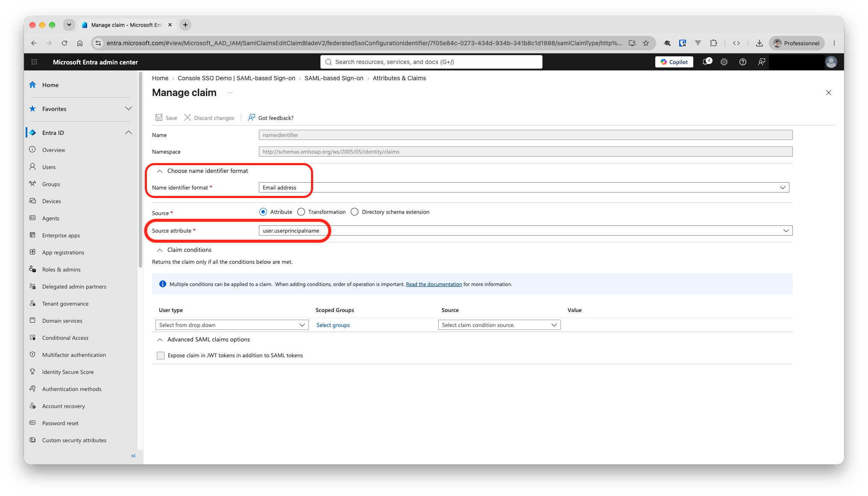Open Users in the sidebar
This screenshot has height=496, width=868.
[x=49, y=167]
